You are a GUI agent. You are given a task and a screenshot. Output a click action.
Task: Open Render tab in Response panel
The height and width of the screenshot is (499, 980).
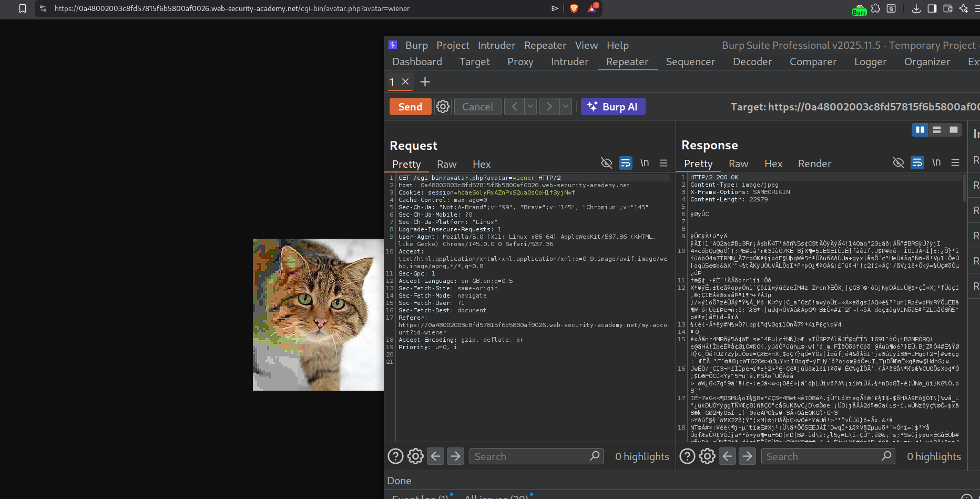click(814, 164)
